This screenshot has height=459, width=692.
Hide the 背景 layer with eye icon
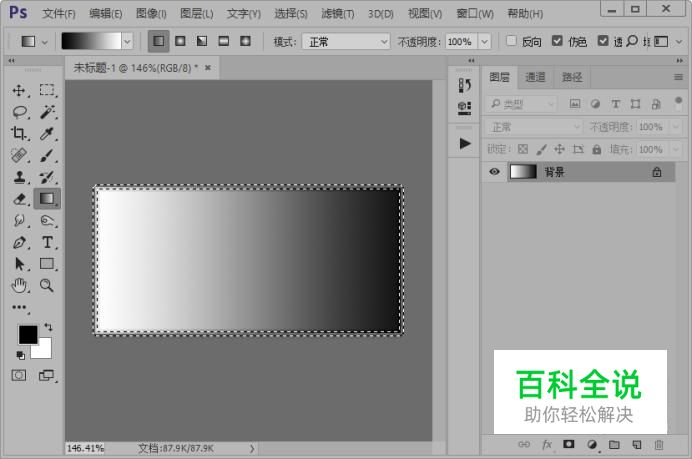[x=494, y=172]
